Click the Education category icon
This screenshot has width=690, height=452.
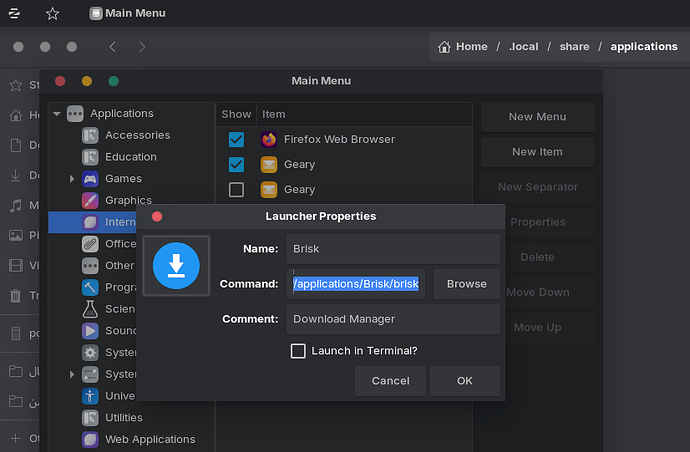pos(90,157)
